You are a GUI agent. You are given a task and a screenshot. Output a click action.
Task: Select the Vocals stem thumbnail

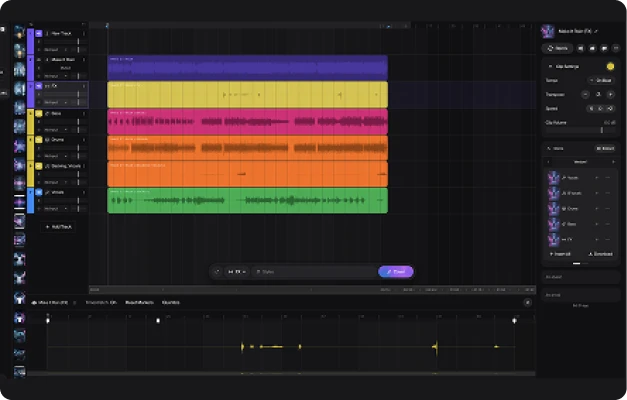tap(553, 178)
